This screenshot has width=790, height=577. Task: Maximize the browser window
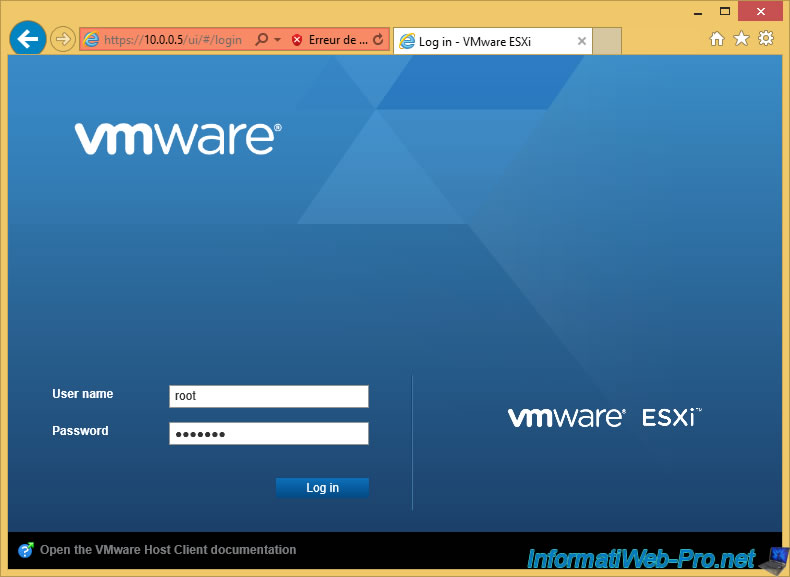pyautogui.click(x=725, y=12)
